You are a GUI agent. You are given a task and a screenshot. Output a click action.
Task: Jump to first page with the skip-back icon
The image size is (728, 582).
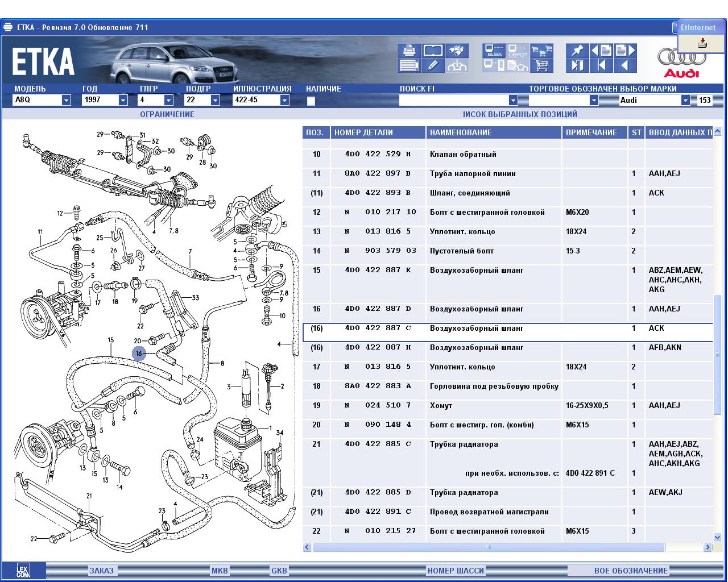(x=601, y=65)
